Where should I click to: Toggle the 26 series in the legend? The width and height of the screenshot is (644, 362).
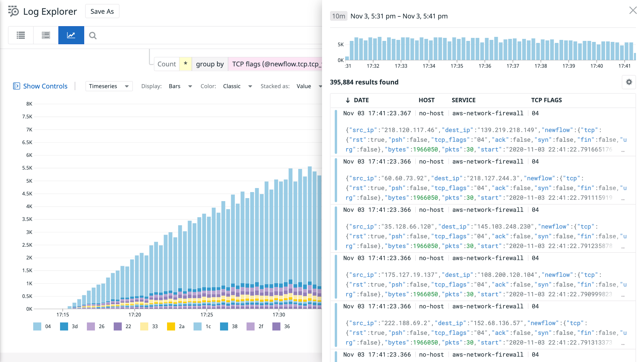click(96, 326)
